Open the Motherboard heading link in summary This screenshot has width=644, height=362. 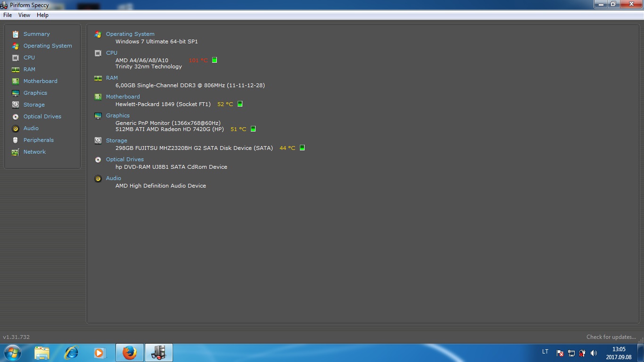click(x=123, y=97)
